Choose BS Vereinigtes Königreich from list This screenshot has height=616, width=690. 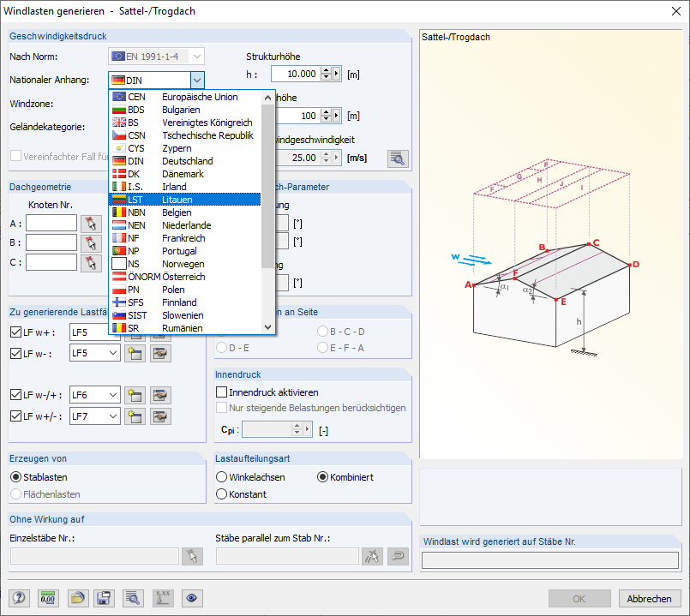(185, 123)
